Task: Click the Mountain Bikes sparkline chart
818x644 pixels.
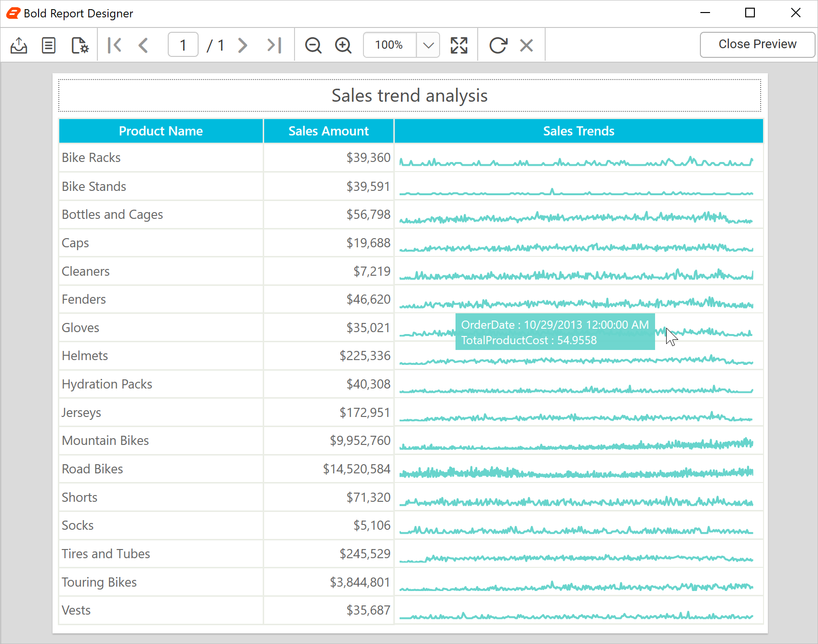Action: coord(577,444)
